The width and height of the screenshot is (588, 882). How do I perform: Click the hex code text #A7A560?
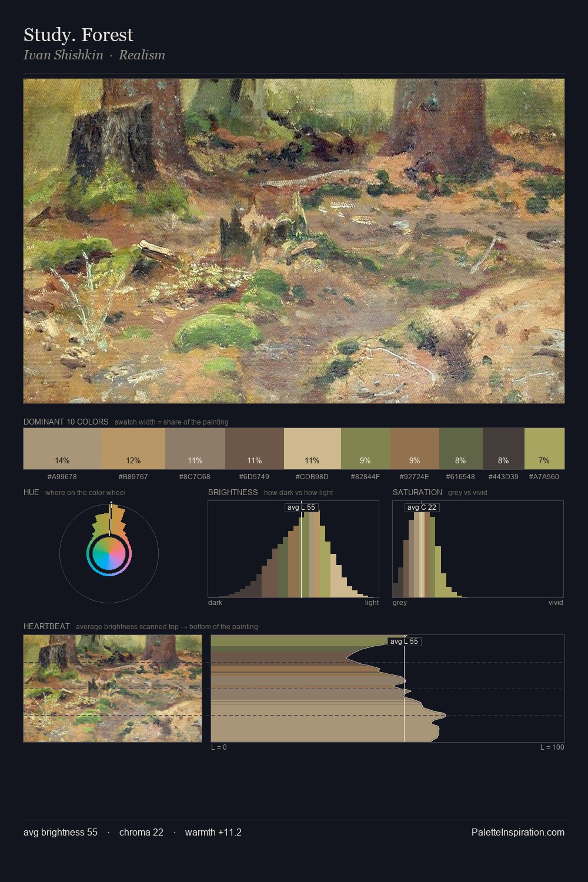(x=544, y=477)
